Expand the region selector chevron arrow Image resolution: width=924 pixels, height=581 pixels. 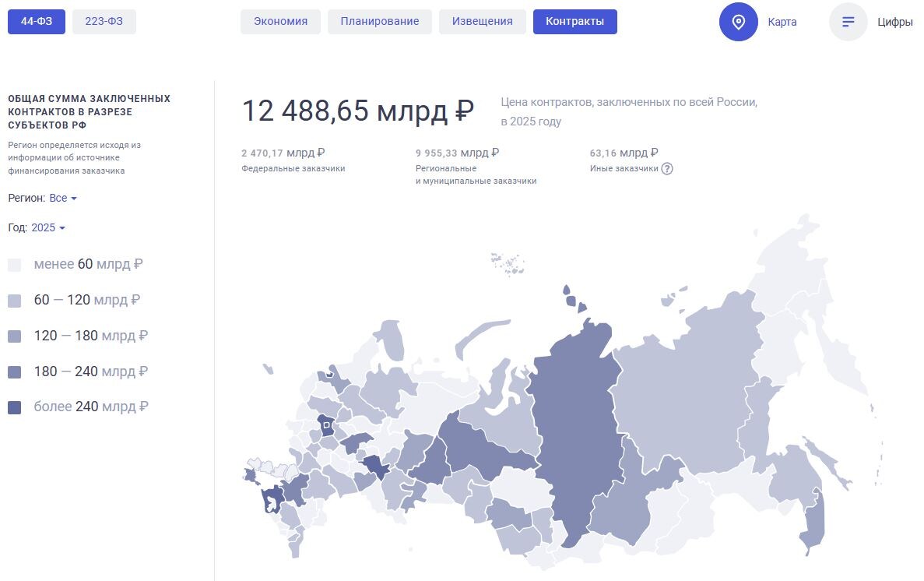[73, 199]
